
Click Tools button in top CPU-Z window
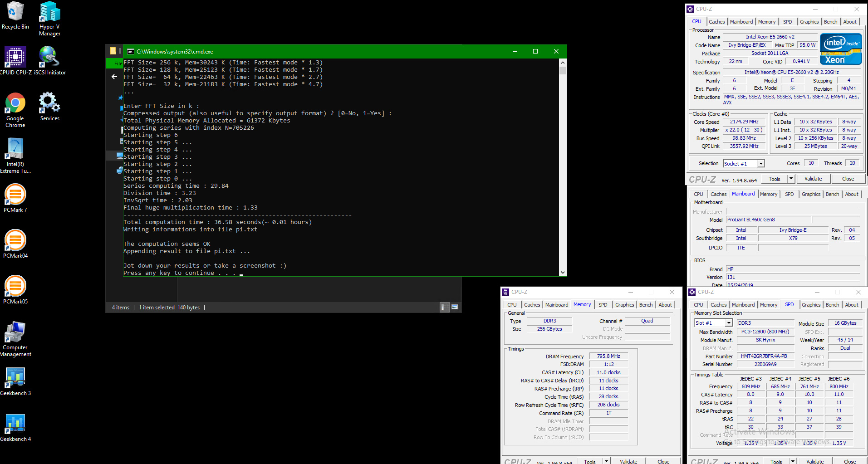pos(775,179)
